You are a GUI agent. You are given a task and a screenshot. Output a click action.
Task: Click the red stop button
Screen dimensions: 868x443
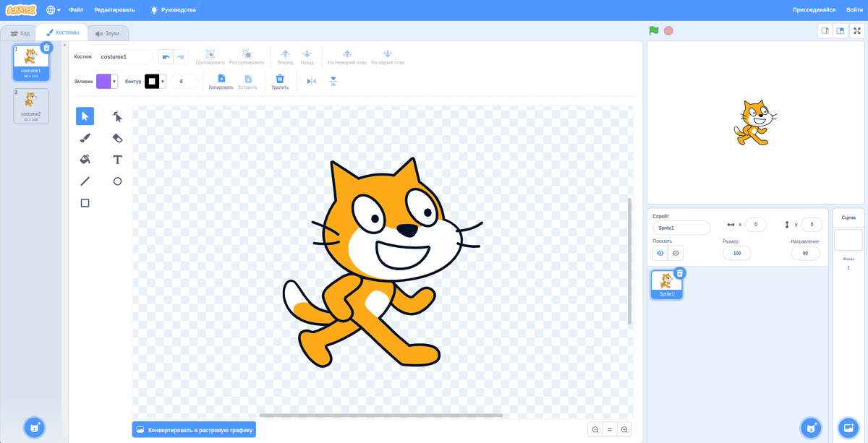point(668,30)
